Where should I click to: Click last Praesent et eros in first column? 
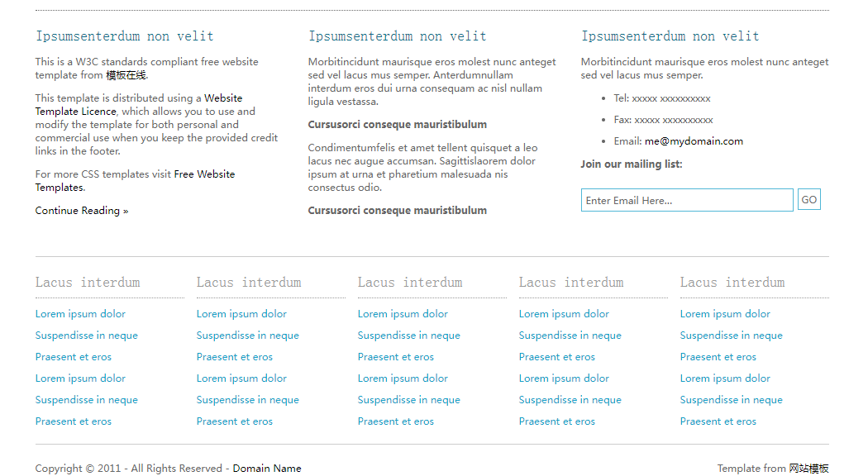pyautogui.click(x=73, y=421)
